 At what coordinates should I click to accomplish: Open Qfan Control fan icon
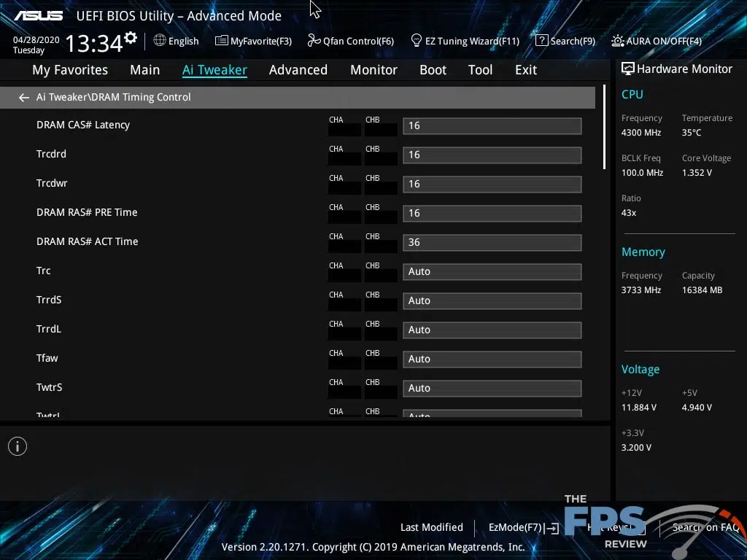(314, 41)
